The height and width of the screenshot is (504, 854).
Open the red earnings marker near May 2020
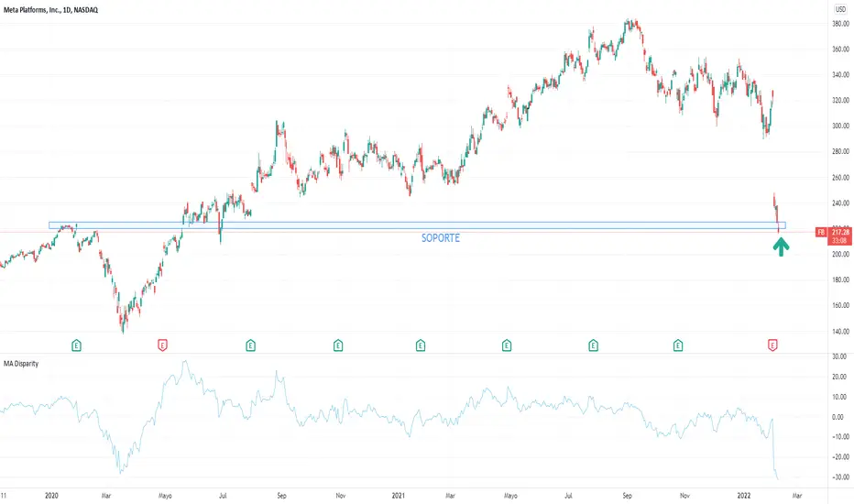(x=162, y=345)
